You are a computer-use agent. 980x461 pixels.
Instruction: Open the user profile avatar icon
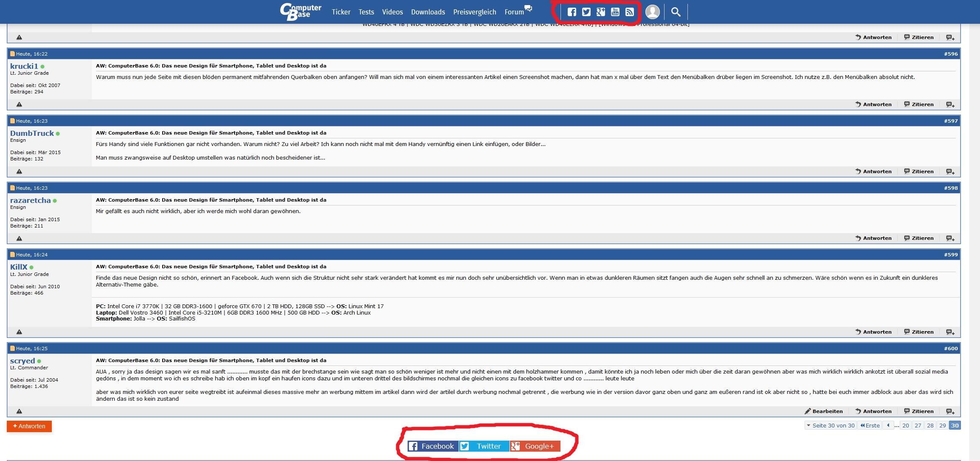[652, 12]
